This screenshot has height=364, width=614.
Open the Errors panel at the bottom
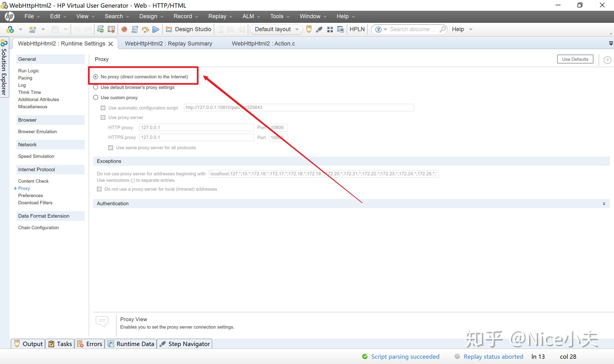point(90,344)
